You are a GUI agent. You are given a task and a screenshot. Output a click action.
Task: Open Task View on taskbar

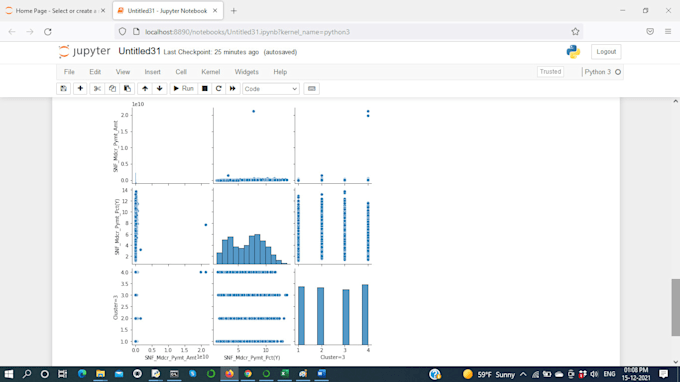(62, 374)
